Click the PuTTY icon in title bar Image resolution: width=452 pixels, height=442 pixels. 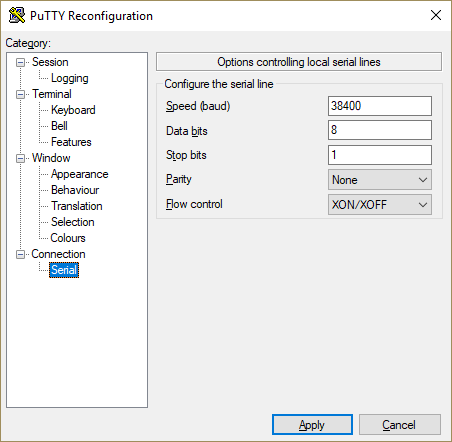(17, 15)
